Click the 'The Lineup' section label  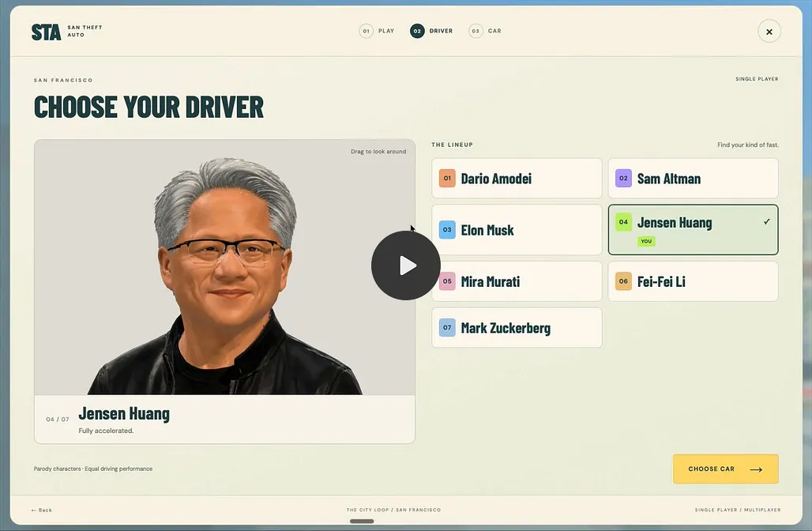pos(452,145)
